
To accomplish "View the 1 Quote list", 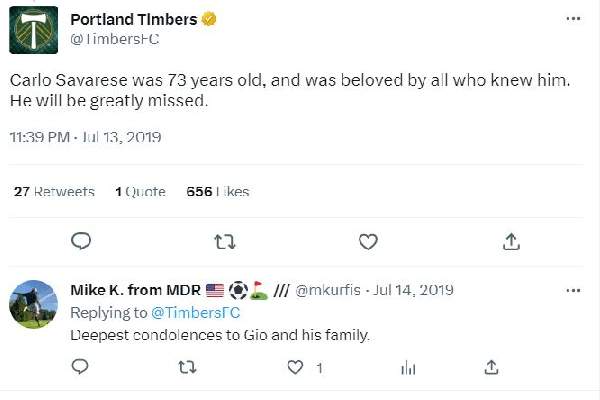I will coord(140,192).
